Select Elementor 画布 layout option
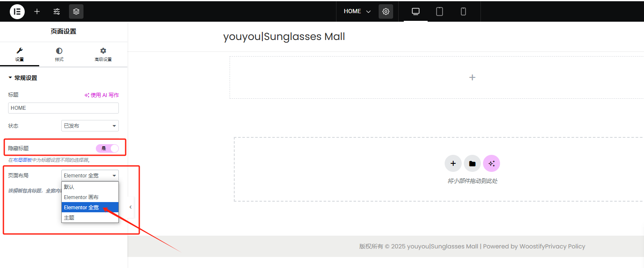The width and height of the screenshot is (644, 268). coord(81,197)
